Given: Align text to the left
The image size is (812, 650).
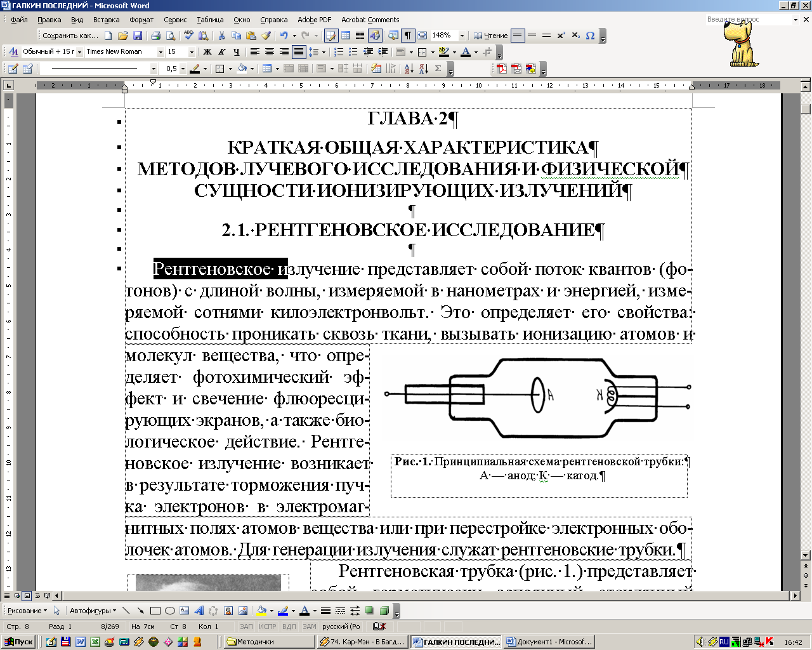Looking at the screenshot, I should (x=254, y=52).
